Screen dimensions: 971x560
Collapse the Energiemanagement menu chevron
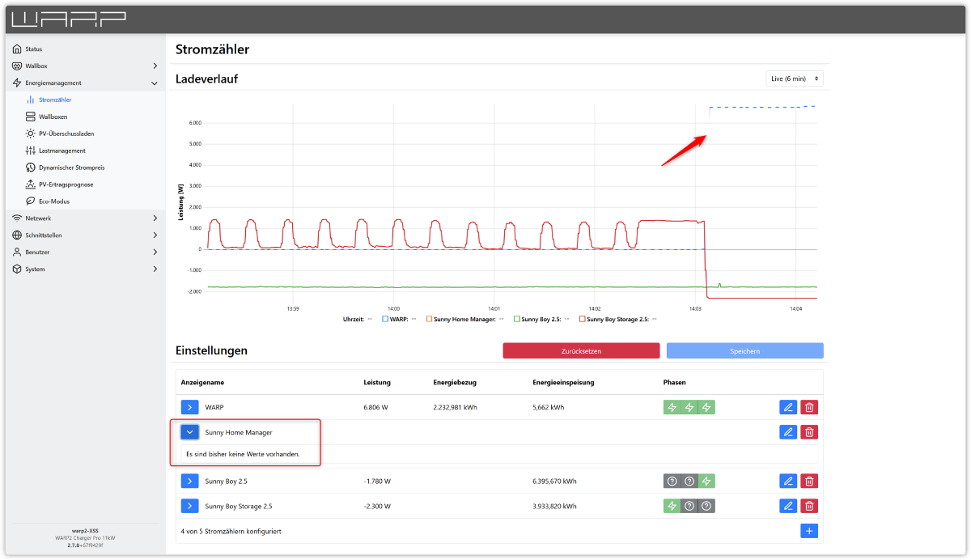(155, 83)
